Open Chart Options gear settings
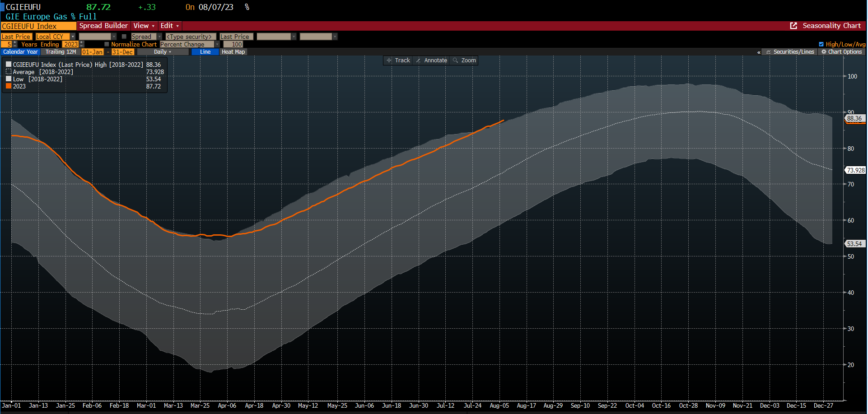 (x=841, y=52)
